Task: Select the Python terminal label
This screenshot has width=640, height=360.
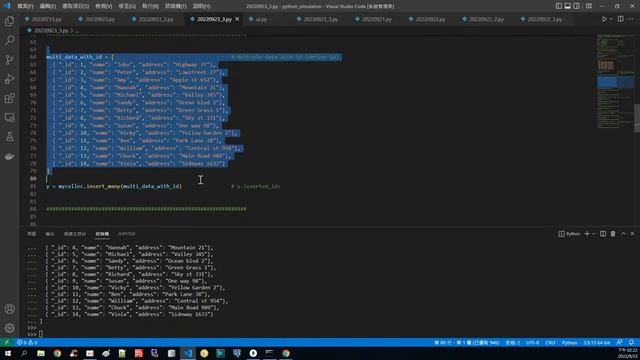Action: 569,234
